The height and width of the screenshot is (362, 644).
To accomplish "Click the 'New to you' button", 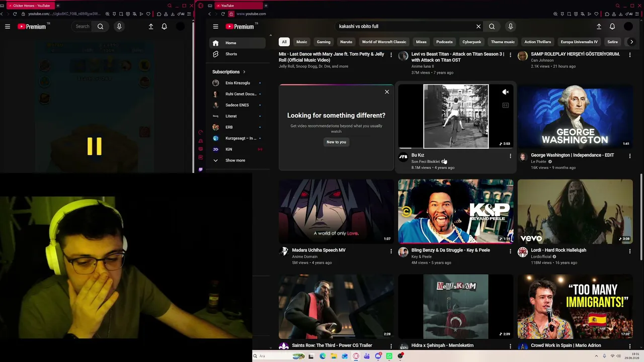I will point(336,142).
